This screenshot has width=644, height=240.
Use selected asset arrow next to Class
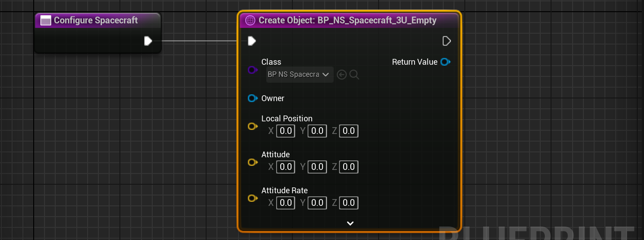click(342, 75)
